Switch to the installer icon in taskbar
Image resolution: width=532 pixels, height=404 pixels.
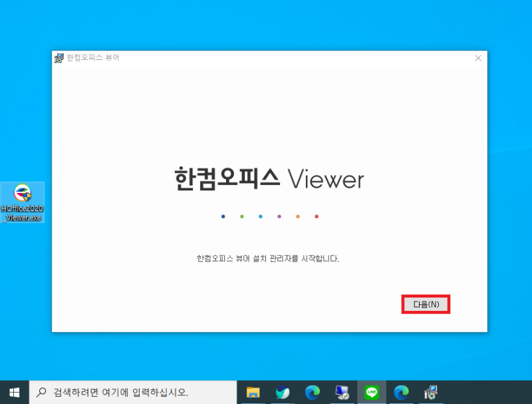pos(431,393)
